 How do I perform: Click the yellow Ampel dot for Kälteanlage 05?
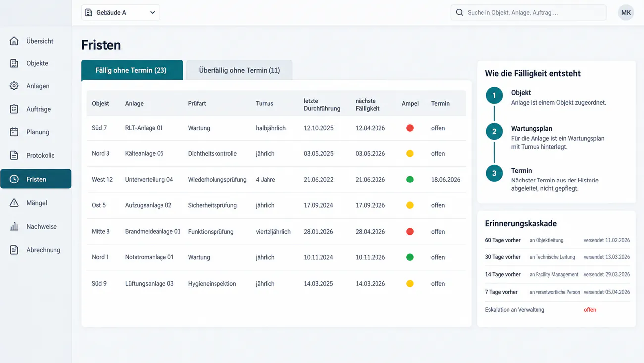tap(410, 153)
